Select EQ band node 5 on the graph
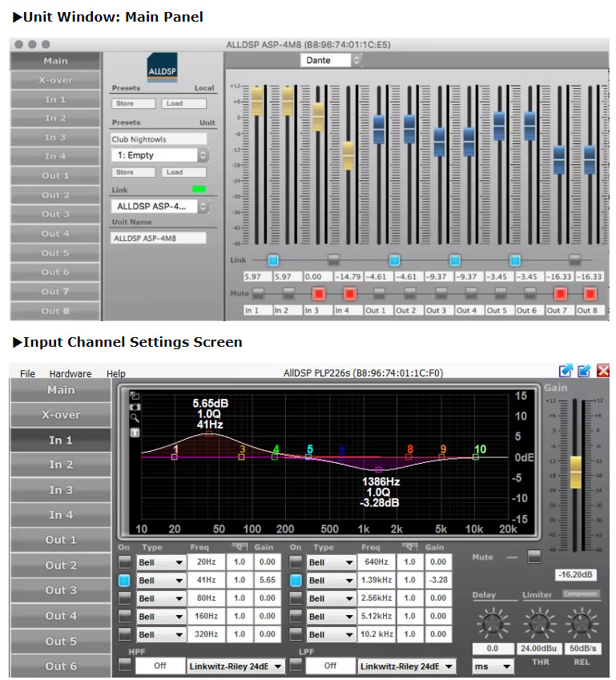Screen dimensions: 616x680 point(308,457)
